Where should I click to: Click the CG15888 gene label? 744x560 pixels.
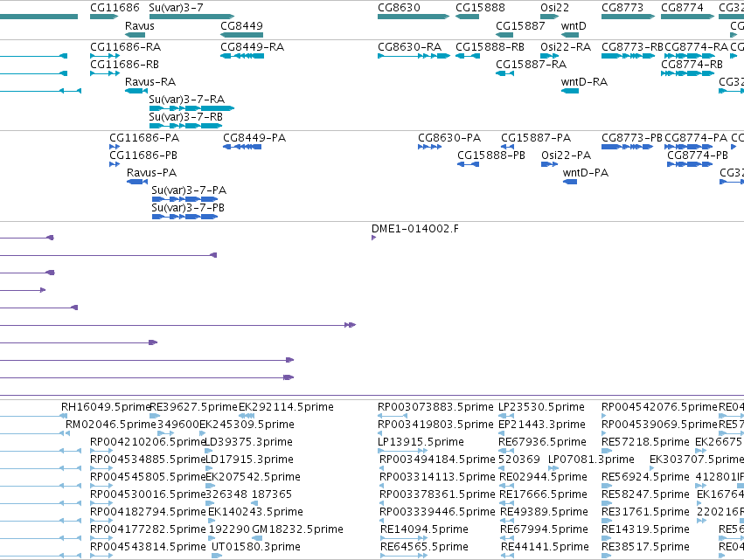(480, 8)
